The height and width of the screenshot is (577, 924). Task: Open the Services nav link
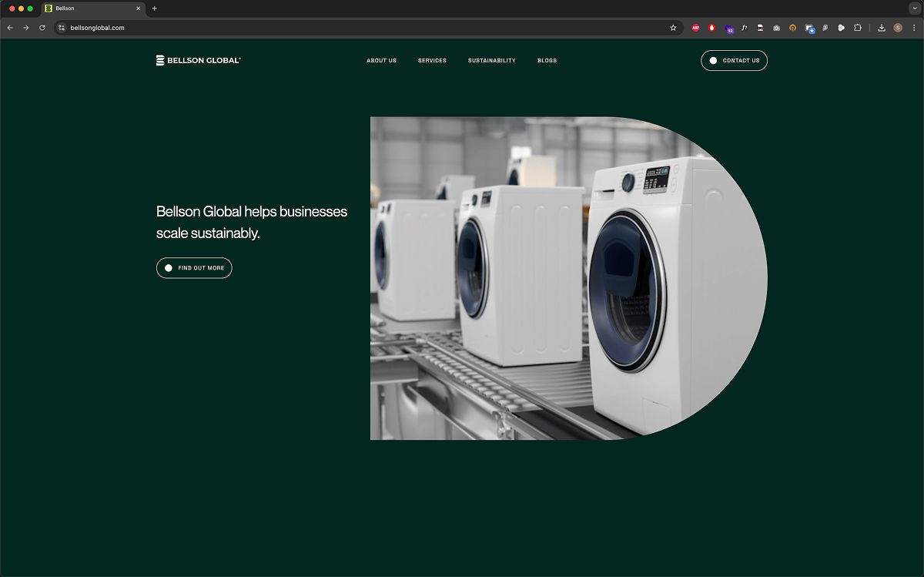[432, 60]
